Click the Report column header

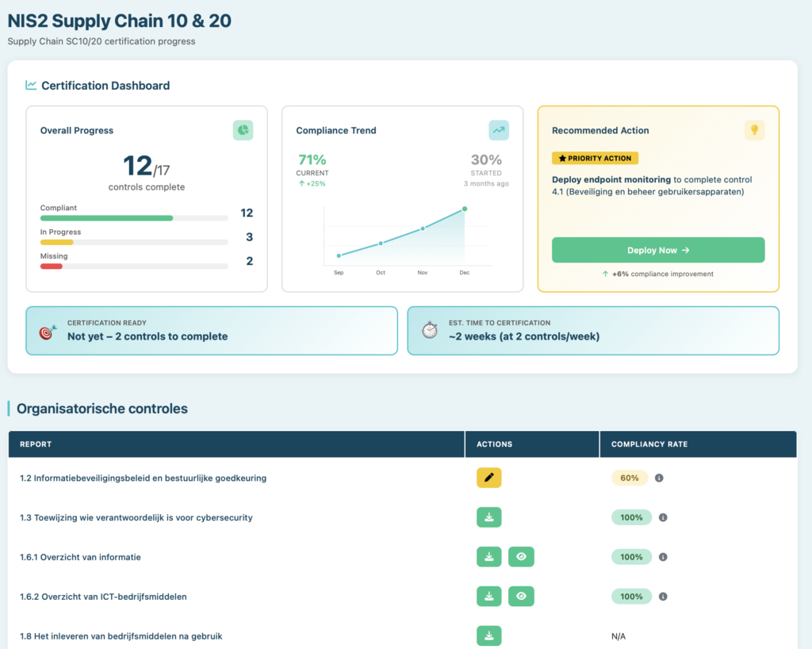pyautogui.click(x=36, y=444)
